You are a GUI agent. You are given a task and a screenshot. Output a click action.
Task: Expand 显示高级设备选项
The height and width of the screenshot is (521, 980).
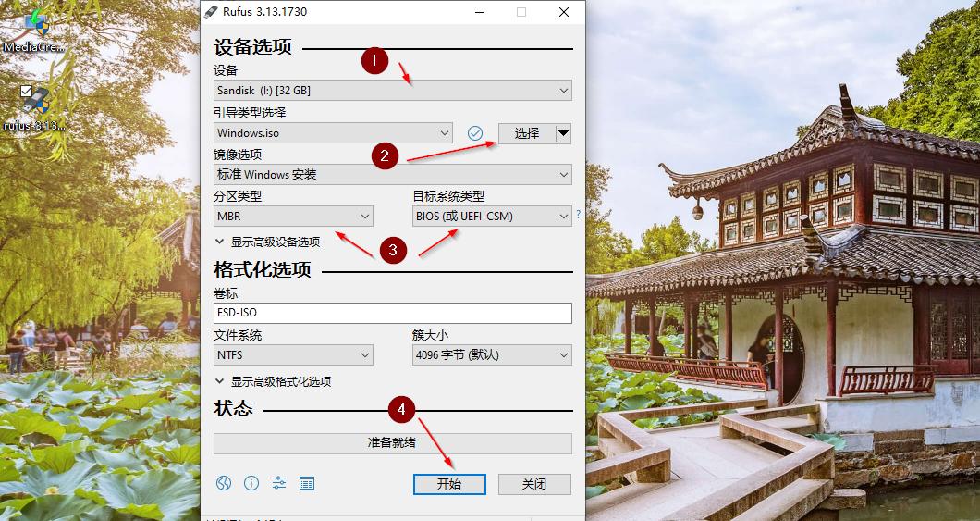pyautogui.click(x=267, y=242)
